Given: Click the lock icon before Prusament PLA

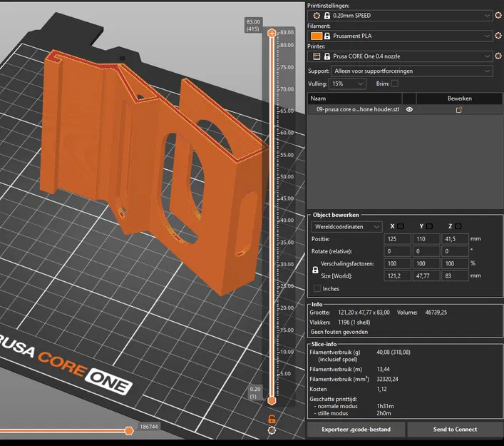Looking at the screenshot, I should (327, 36).
